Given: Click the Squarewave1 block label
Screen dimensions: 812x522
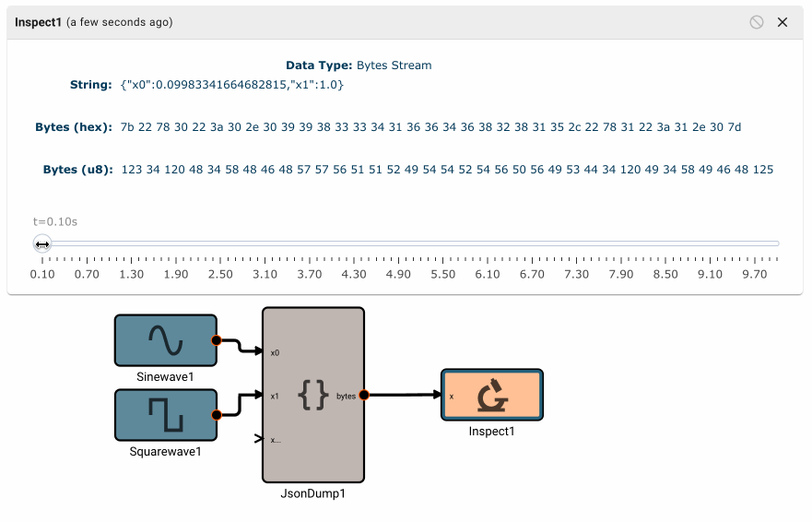Looking at the screenshot, I should pos(165,452).
